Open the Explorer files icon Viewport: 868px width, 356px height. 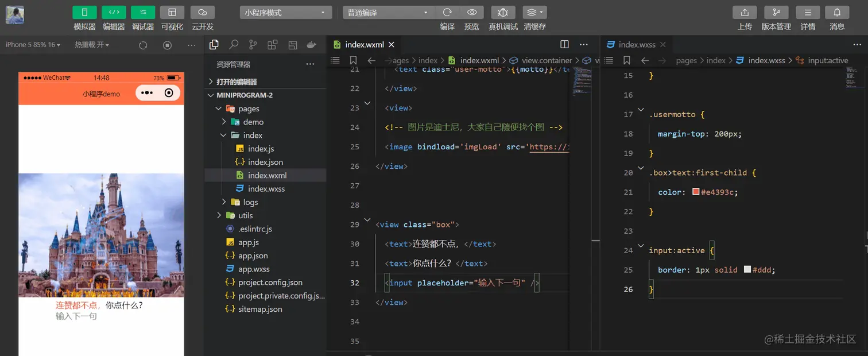tap(214, 45)
